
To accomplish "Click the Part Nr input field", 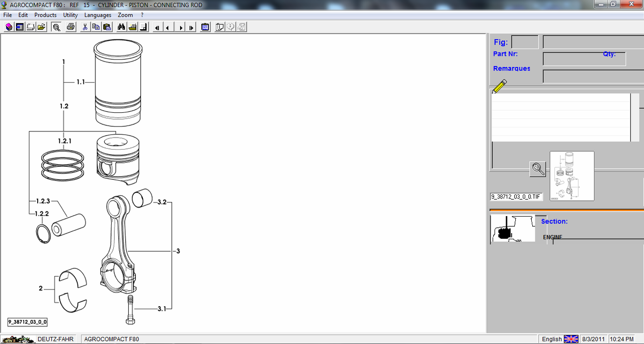I will click(584, 59).
